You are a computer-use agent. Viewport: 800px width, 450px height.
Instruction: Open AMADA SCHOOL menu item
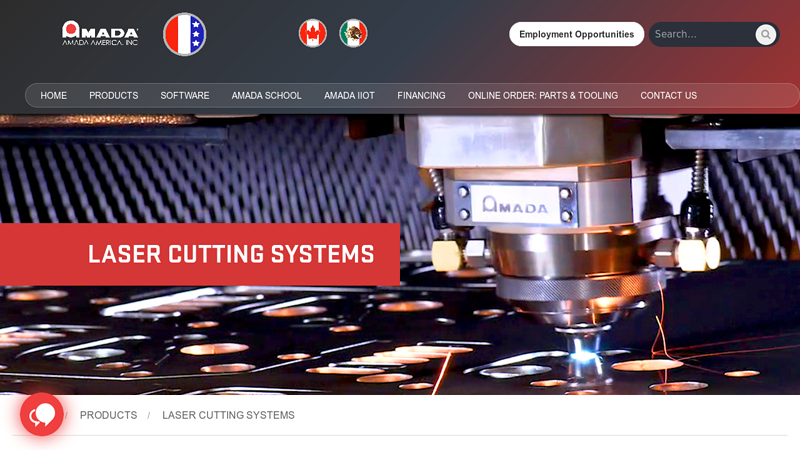pyautogui.click(x=266, y=95)
